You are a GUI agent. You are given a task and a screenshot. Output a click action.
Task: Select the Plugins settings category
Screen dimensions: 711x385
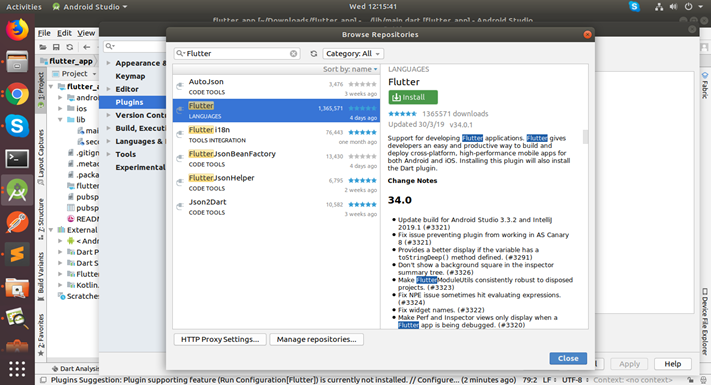click(132, 102)
